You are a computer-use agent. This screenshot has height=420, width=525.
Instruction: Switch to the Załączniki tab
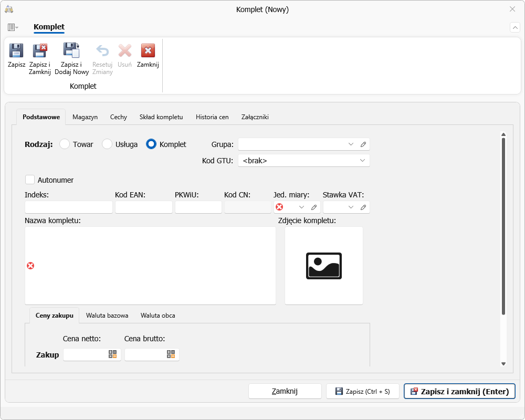point(255,117)
